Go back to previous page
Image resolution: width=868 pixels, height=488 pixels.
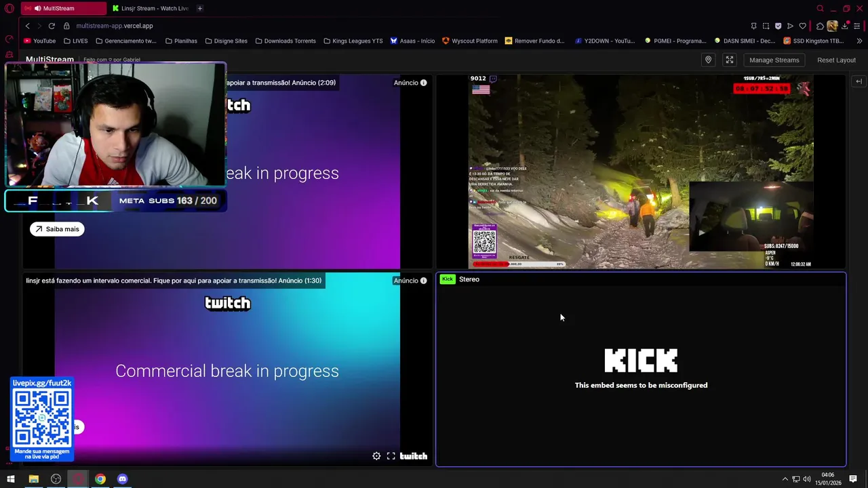27,26
